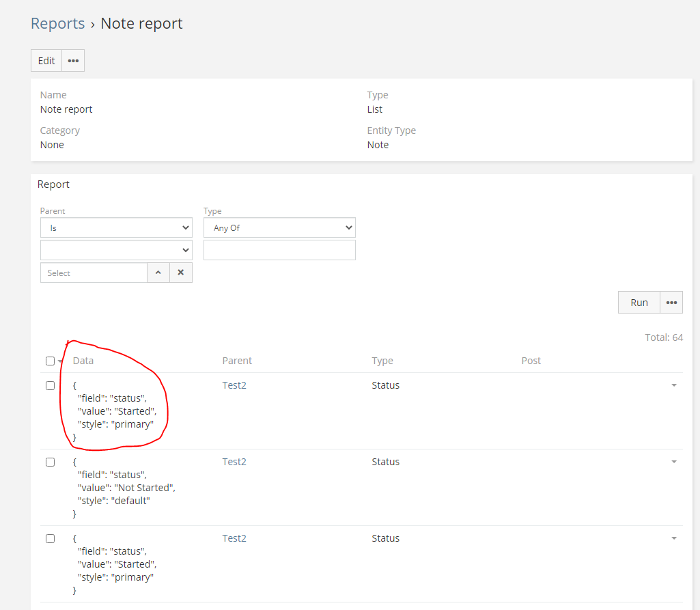This screenshot has width=700, height=610.
Task: Click the empty Type filter input field
Action: coord(279,250)
